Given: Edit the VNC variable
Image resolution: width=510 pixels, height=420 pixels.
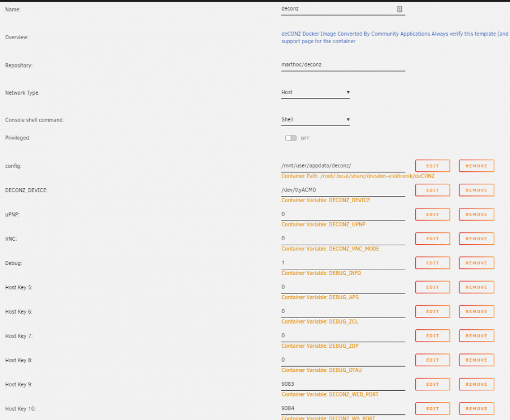Looking at the screenshot, I should click(x=432, y=239).
